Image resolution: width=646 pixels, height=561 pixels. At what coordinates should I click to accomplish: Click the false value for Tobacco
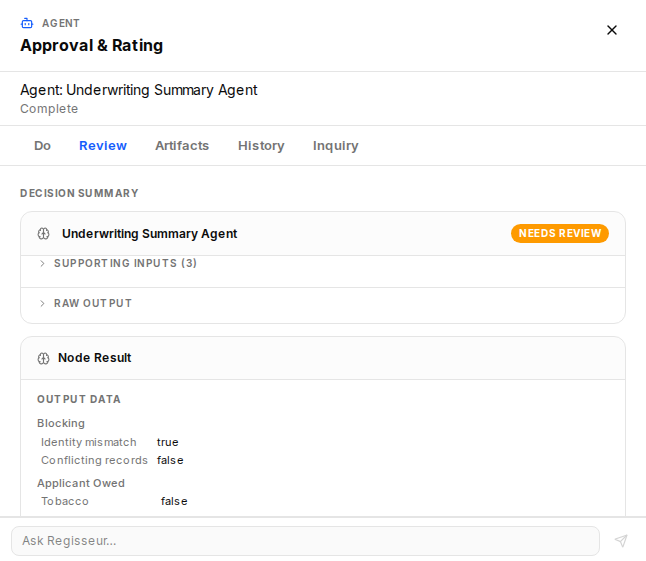tap(174, 501)
